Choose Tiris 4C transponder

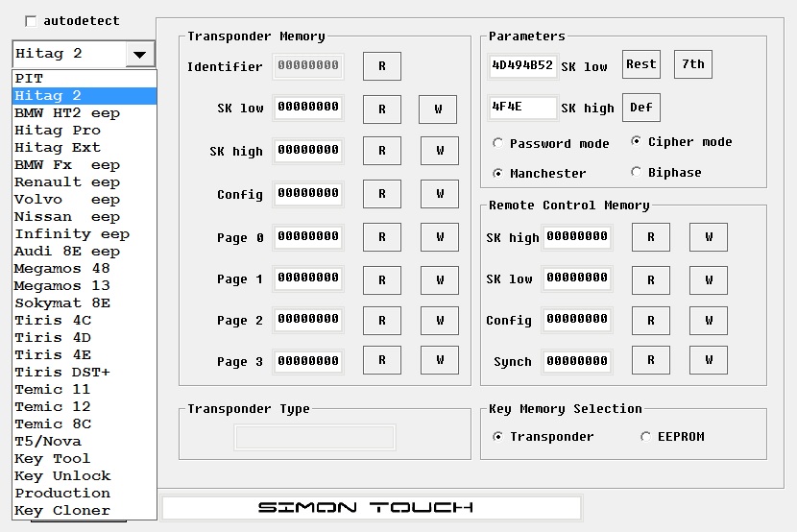point(85,321)
